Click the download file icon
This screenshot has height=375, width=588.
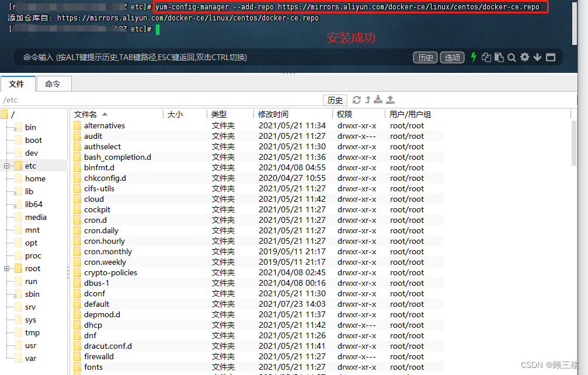click(378, 100)
